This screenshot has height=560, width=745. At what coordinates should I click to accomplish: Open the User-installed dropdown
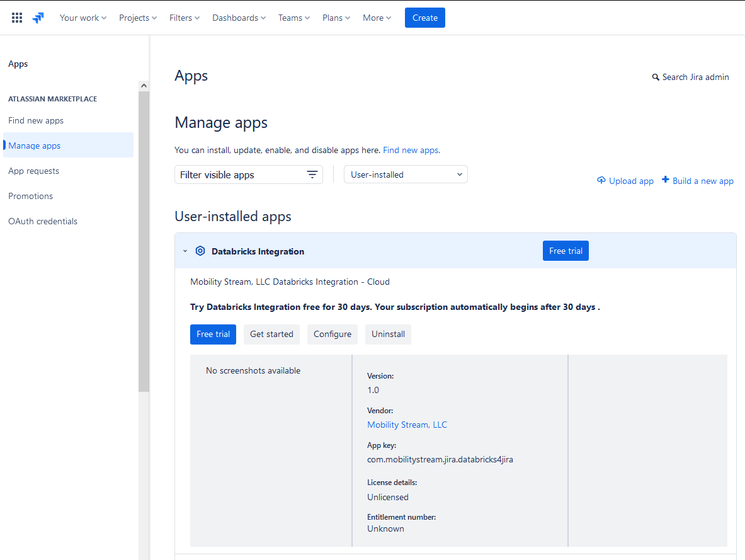pyautogui.click(x=406, y=174)
